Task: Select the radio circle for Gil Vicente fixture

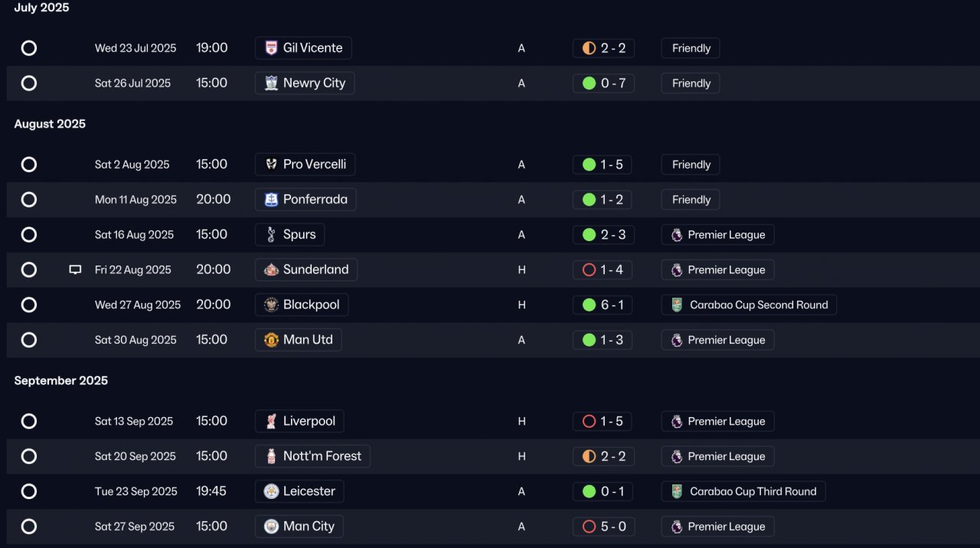Action: [x=29, y=48]
